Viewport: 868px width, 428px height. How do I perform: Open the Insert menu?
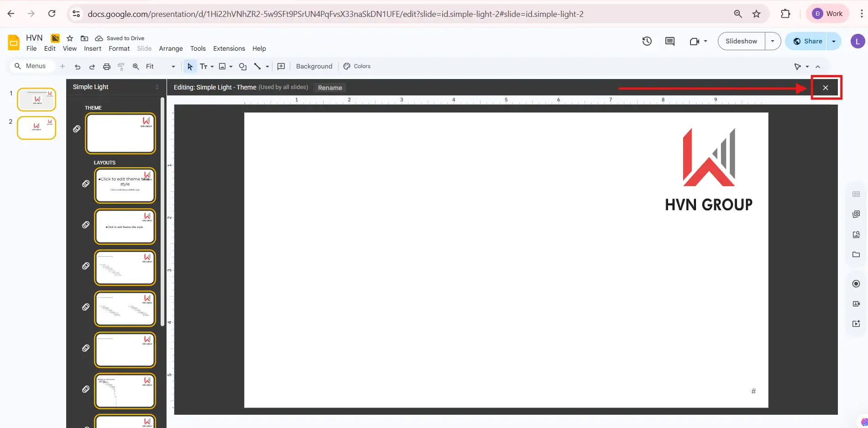point(93,48)
